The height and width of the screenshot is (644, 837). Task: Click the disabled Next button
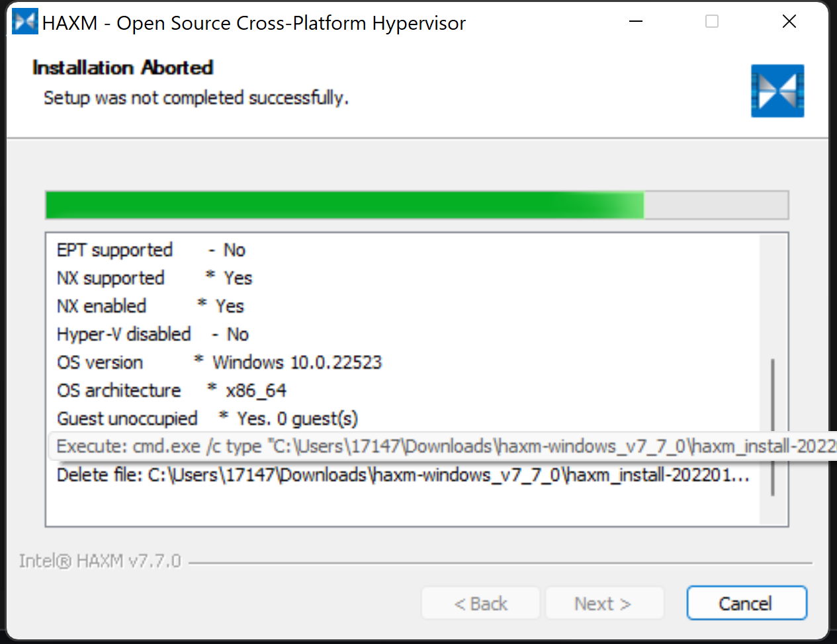click(604, 602)
